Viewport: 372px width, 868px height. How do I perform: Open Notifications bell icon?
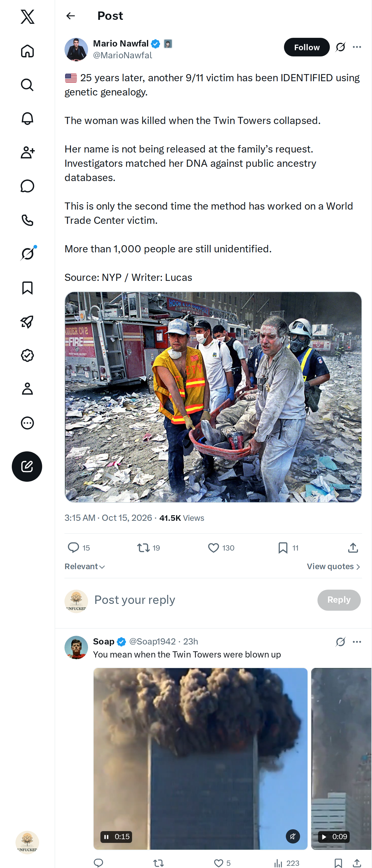click(x=27, y=119)
